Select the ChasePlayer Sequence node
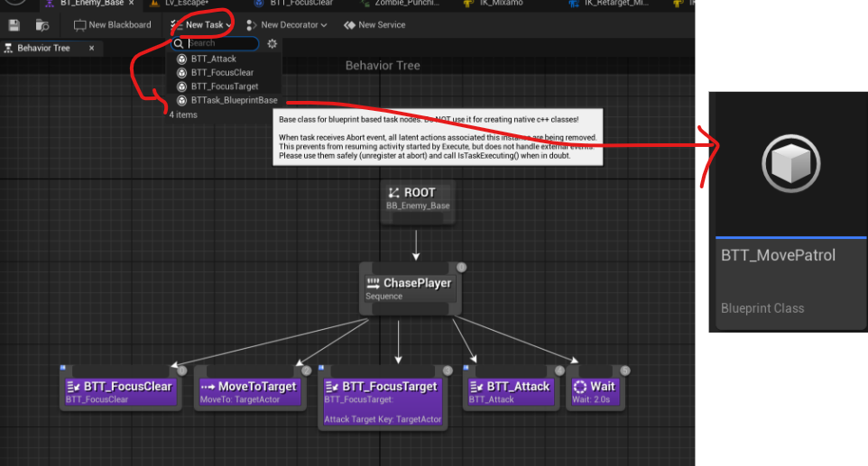 411,288
